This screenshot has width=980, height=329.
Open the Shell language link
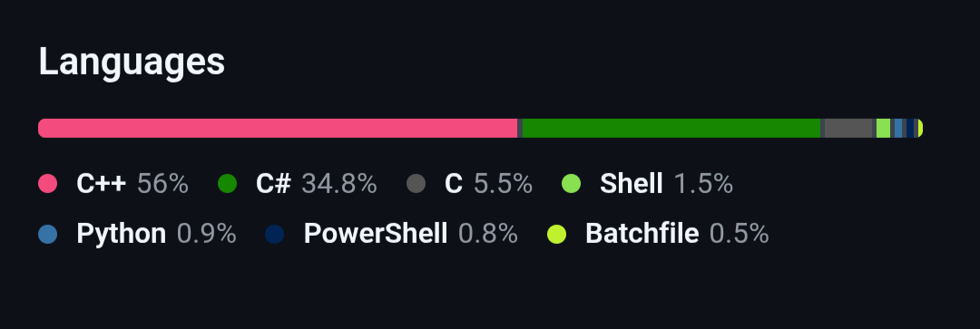[x=632, y=184]
